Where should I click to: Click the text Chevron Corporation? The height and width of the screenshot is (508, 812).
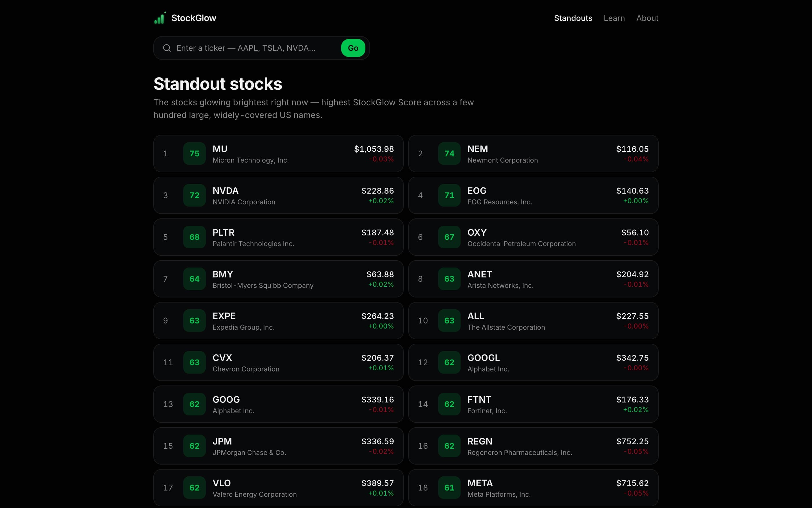click(x=246, y=369)
